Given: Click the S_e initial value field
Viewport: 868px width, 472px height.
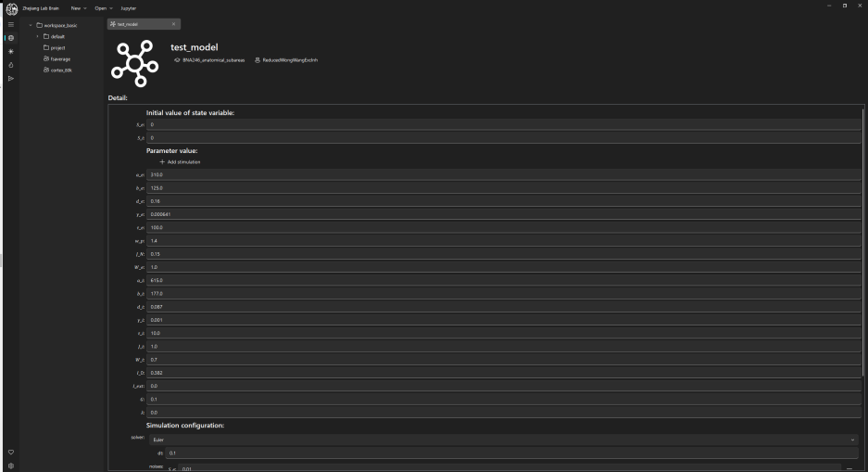Looking at the screenshot, I should coord(504,124).
